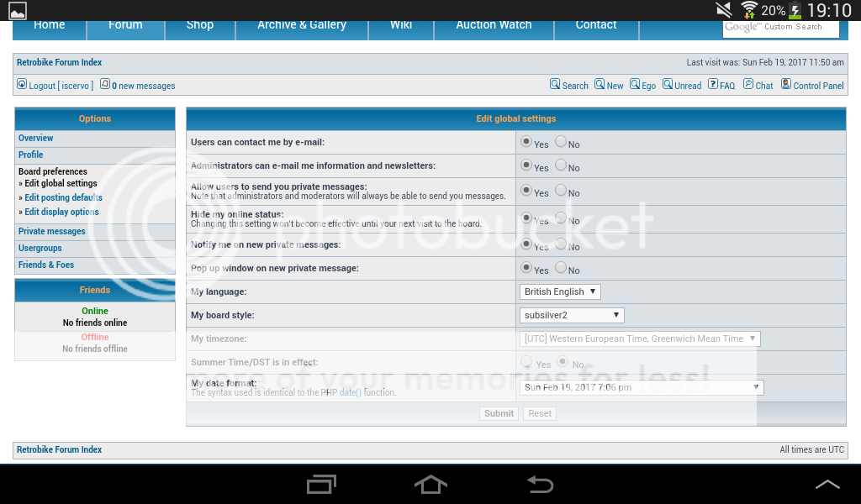Click Edit global settings in Options panel
The width and height of the screenshot is (861, 504).
tap(61, 183)
